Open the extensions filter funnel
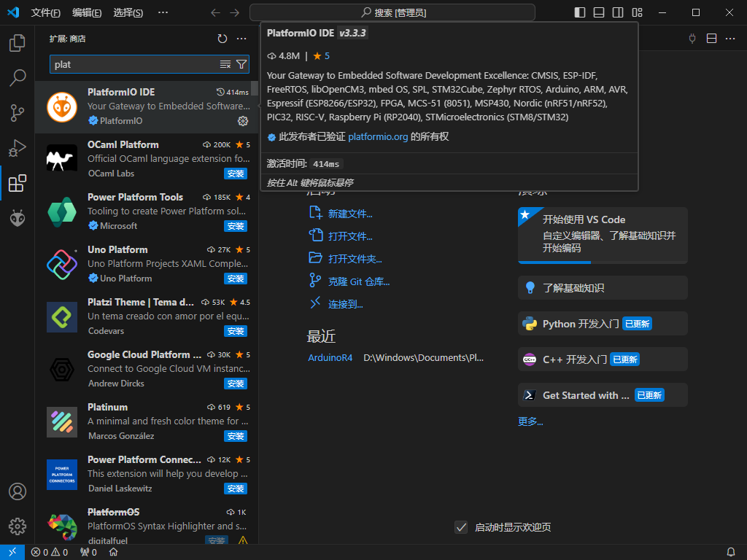This screenshot has height=560, width=747. click(x=241, y=64)
